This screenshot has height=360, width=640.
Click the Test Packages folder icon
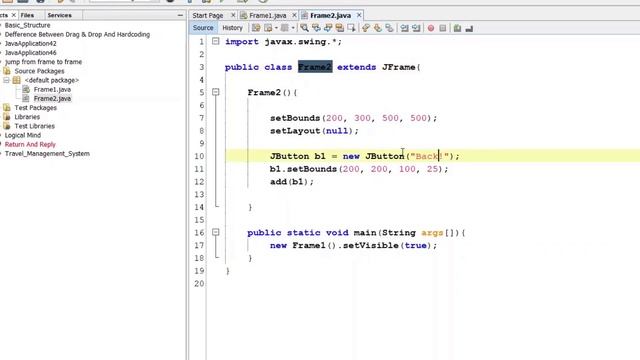tap(7, 108)
